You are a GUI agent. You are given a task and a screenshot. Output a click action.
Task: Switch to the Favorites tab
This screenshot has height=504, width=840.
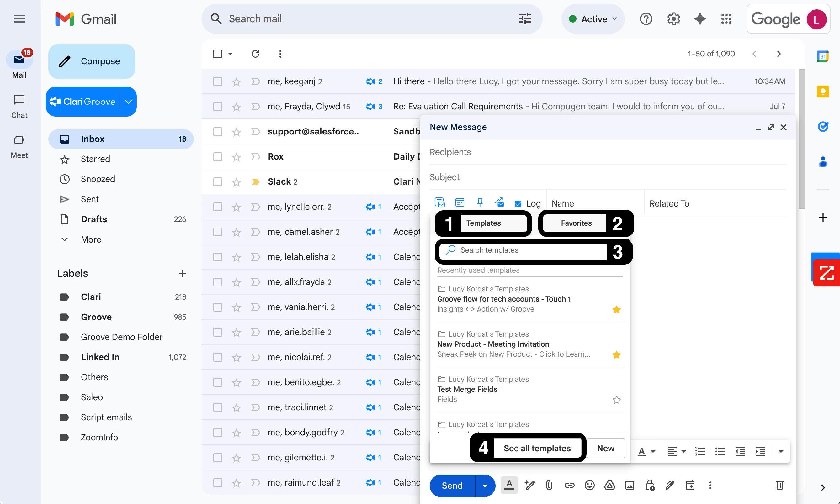point(576,223)
